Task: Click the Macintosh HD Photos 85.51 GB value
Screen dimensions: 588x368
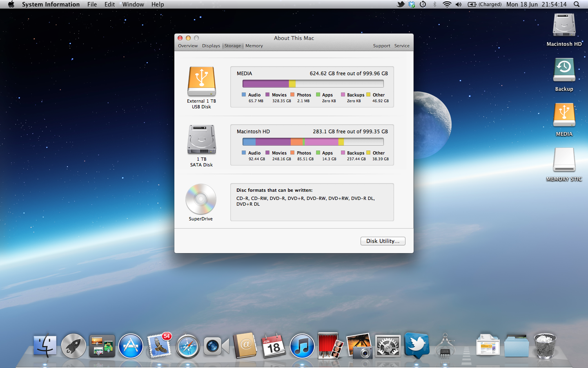Action: pos(305,159)
